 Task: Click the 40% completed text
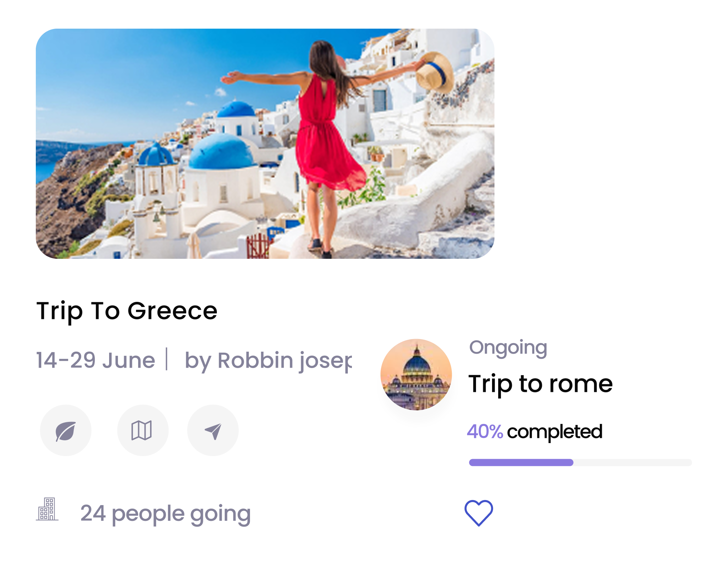[x=534, y=432]
